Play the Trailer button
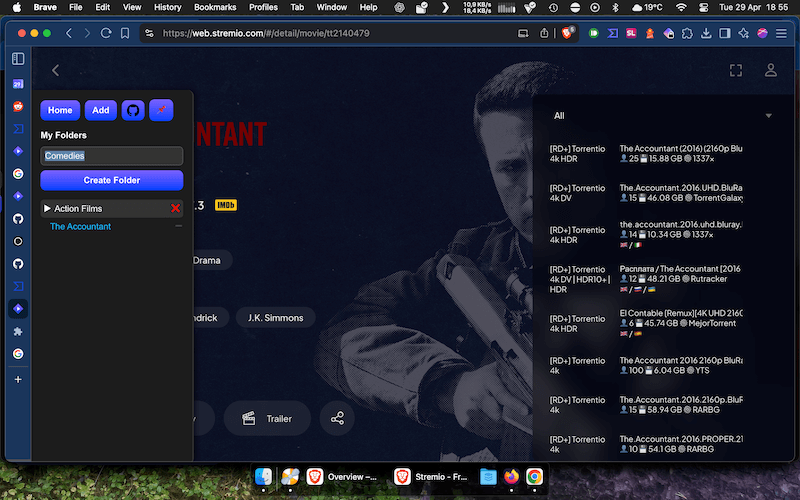This screenshot has height=500, width=800. tap(267, 419)
